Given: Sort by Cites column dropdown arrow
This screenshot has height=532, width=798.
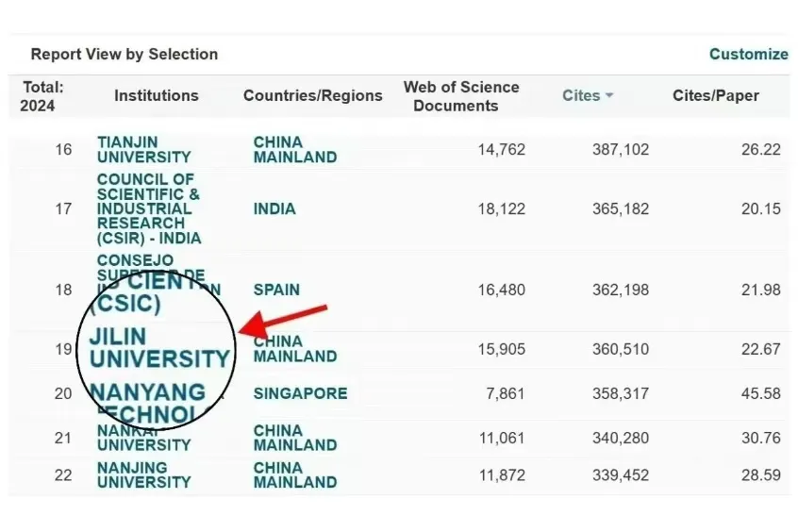Looking at the screenshot, I should tap(609, 96).
